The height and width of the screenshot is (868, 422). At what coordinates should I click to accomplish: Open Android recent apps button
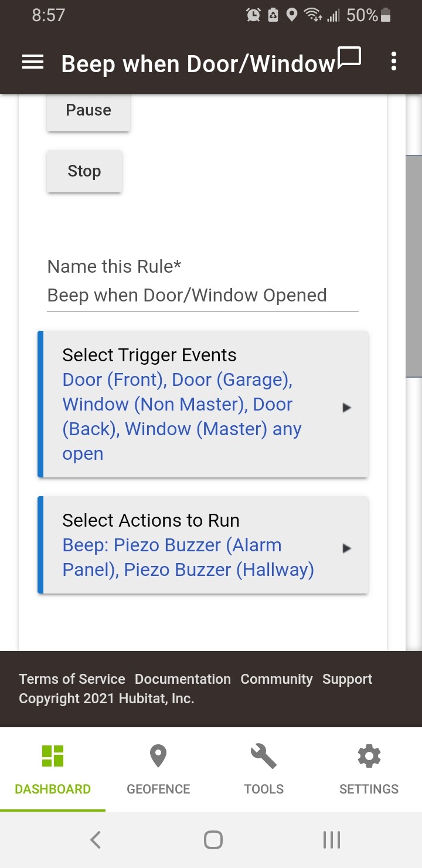click(x=332, y=840)
